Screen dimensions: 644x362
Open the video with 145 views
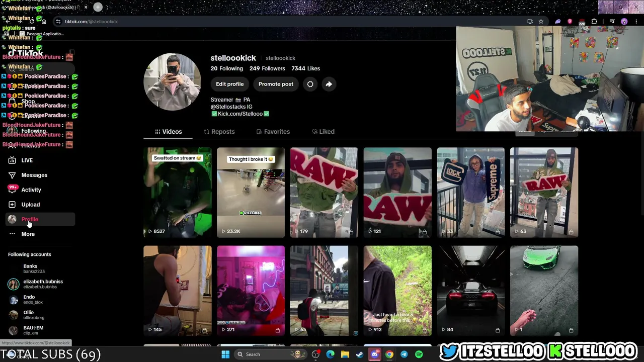point(178,291)
